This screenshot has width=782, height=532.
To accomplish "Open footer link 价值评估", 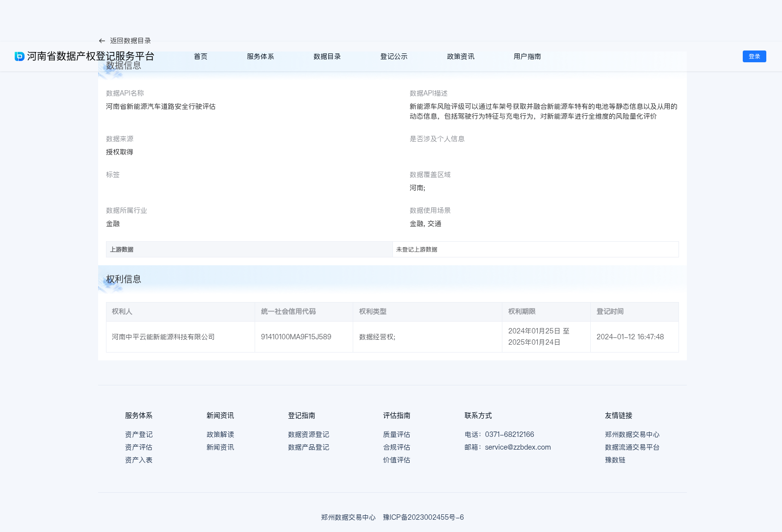I will click(397, 460).
